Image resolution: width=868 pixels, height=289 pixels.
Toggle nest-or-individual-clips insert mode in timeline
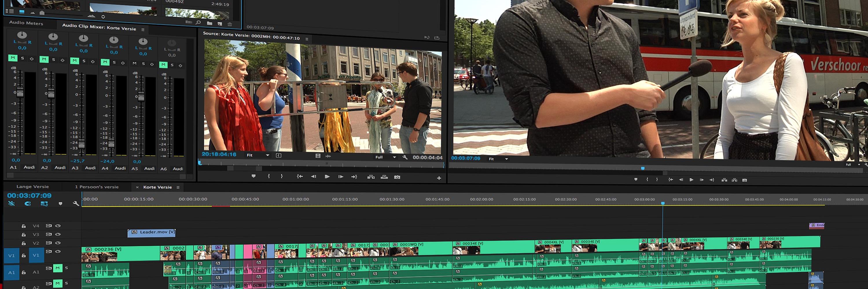click(x=12, y=203)
